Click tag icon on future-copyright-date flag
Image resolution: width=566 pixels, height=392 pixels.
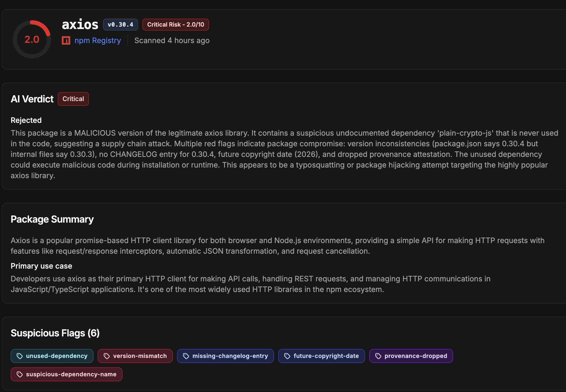287,356
